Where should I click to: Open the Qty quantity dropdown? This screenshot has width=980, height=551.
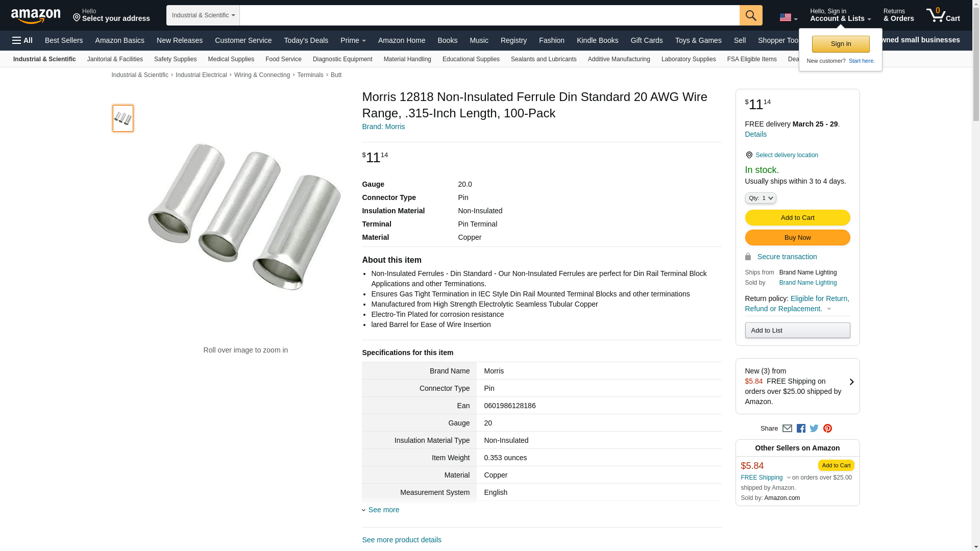760,198
